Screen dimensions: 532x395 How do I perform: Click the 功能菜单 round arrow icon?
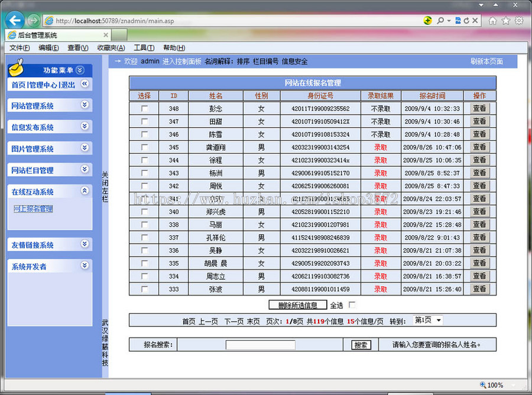(x=80, y=70)
